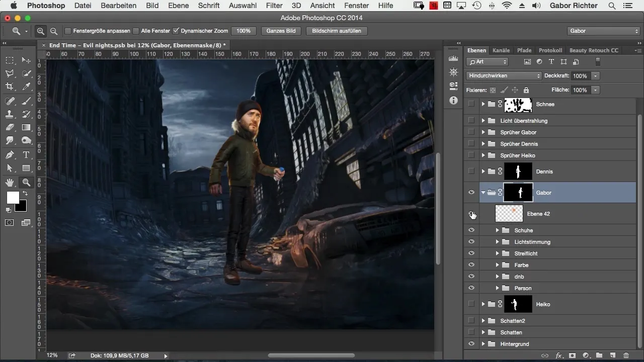Choose the Path Selection tool
This screenshot has width=644, height=362.
[x=10, y=168]
